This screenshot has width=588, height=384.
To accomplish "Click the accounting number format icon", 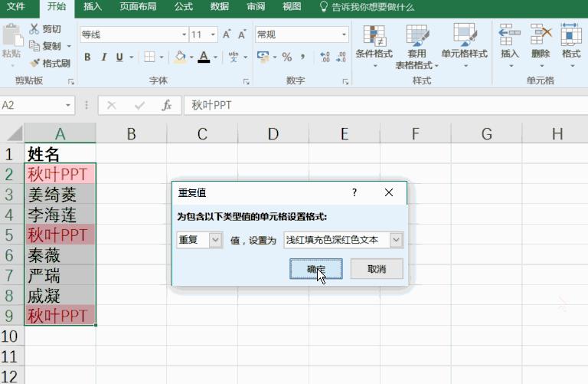I will (263, 57).
